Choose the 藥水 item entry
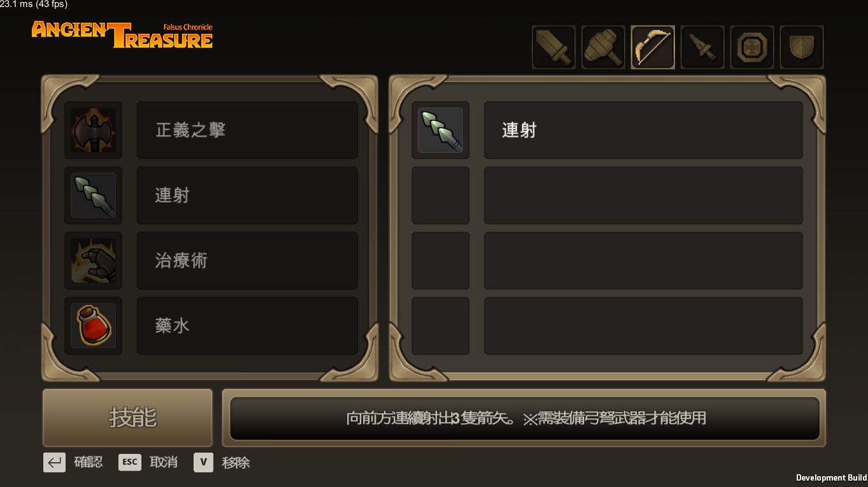The width and height of the screenshot is (868, 487). [x=247, y=325]
